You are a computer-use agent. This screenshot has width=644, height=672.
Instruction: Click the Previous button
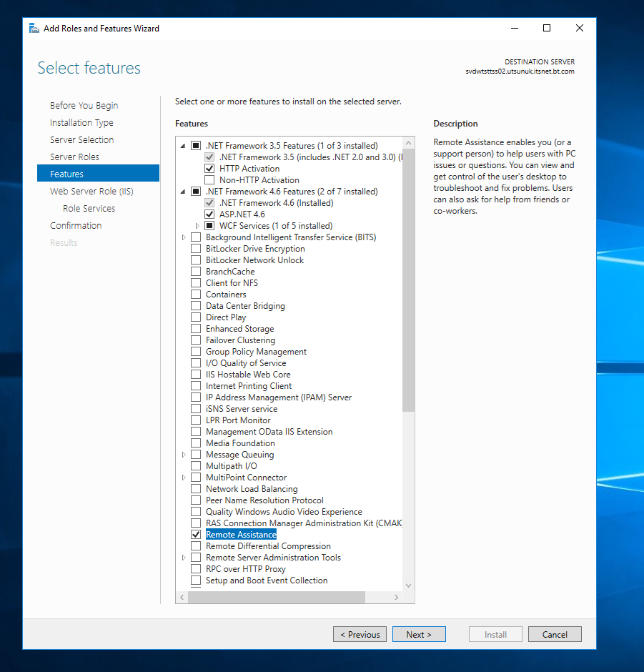pyautogui.click(x=360, y=634)
